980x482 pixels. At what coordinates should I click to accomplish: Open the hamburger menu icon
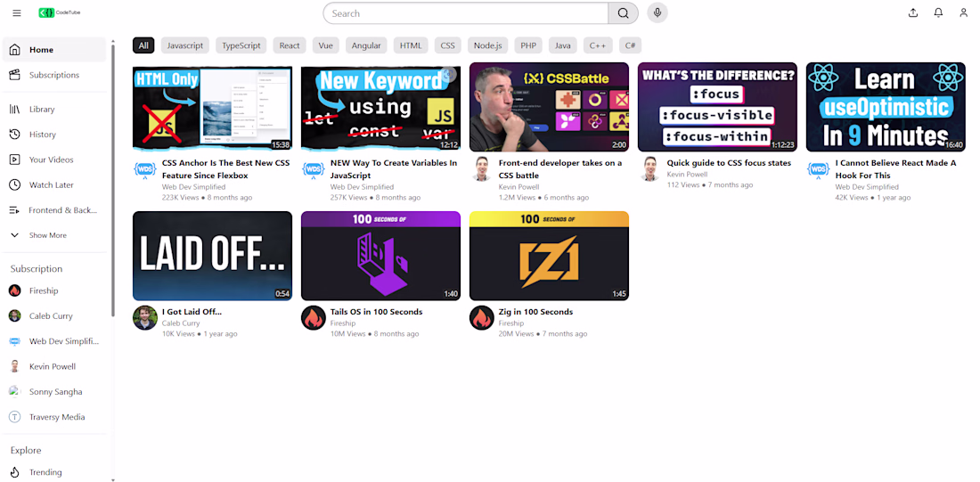click(17, 13)
